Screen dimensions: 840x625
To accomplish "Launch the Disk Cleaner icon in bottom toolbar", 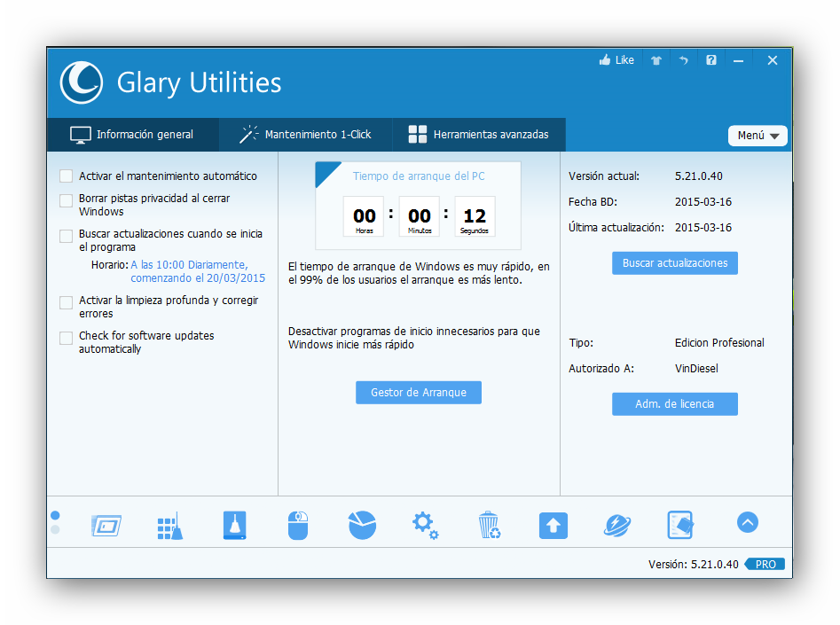I will [x=106, y=525].
